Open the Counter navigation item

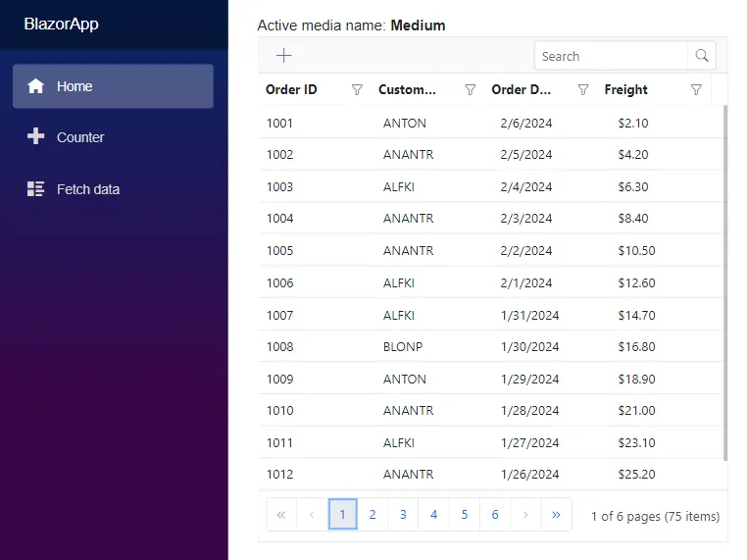113,137
